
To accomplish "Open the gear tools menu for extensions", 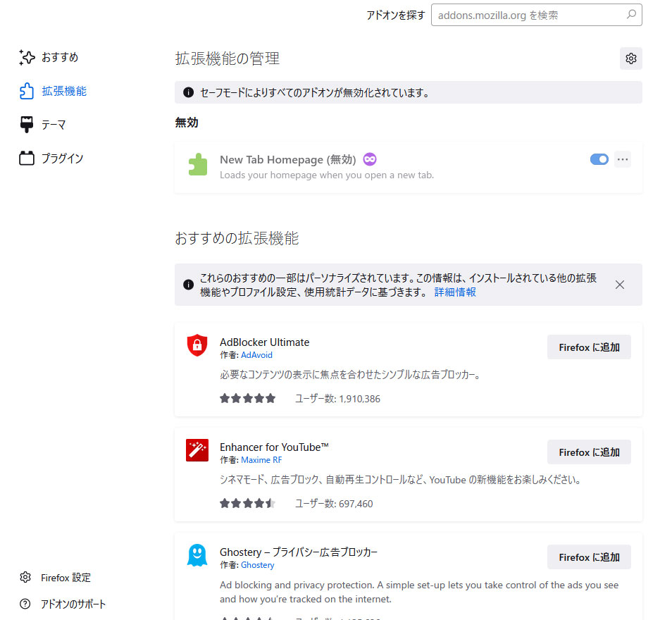I will [x=630, y=58].
